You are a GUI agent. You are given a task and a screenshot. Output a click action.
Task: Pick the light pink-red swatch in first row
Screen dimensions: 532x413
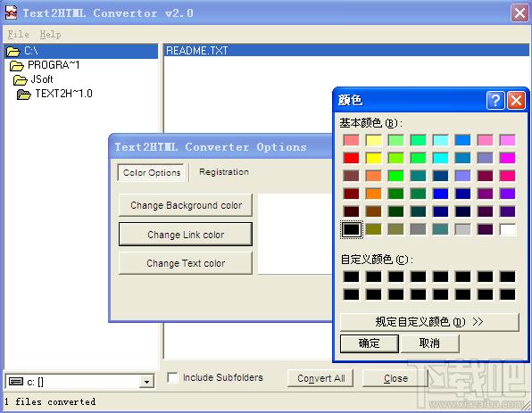(352, 140)
